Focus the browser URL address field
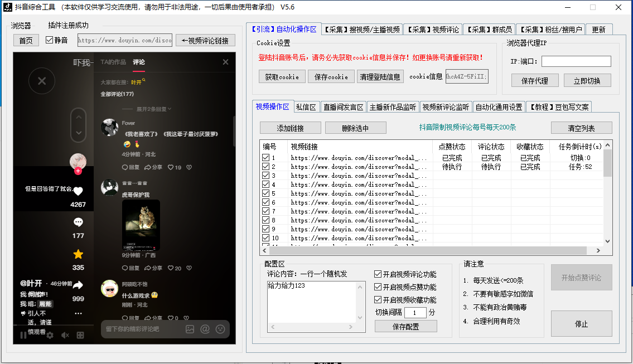Screen dimensions: 633x364 [125, 40]
